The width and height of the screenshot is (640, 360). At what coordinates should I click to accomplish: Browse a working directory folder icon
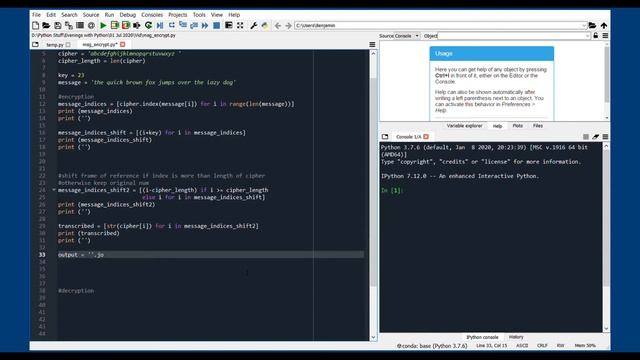[x=592, y=25]
